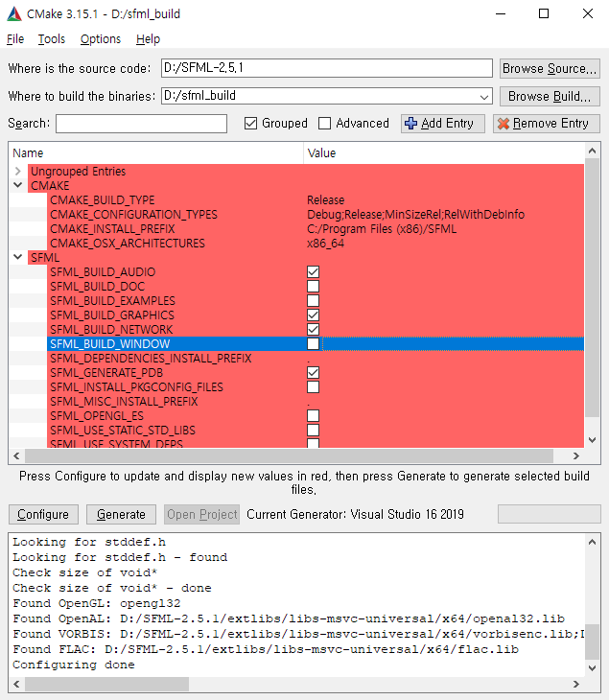Viewport: 609px width, 700px height.
Task: Click the 'Configuring done' log line
Action: pos(74,665)
